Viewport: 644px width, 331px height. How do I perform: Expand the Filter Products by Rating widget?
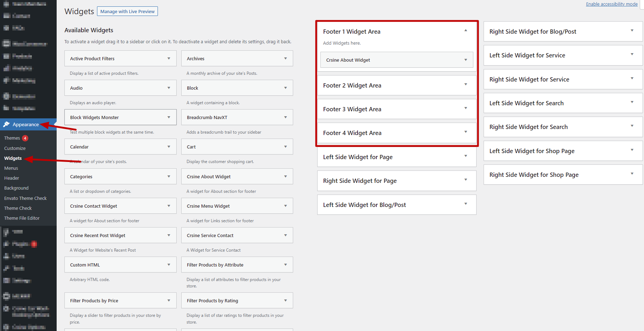(x=285, y=301)
